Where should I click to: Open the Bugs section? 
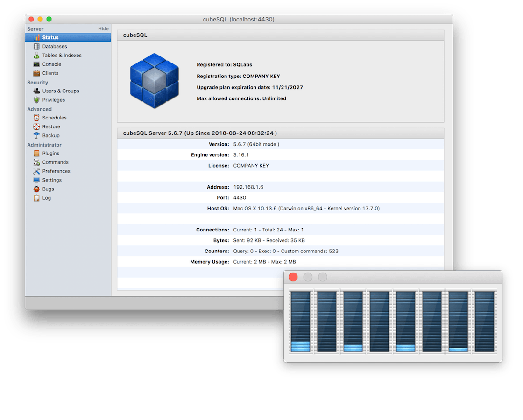pos(68,189)
